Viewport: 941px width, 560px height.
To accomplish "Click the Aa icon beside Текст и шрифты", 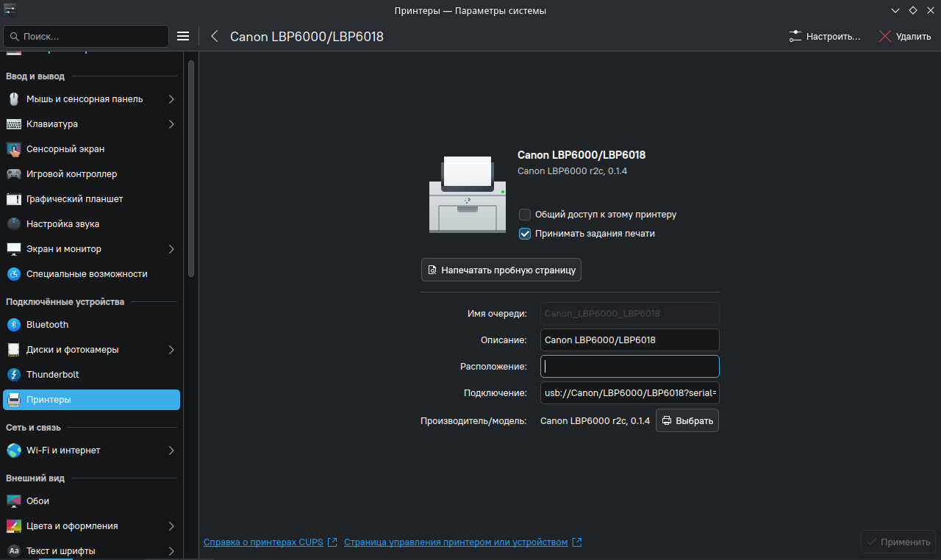I will click(x=13, y=551).
